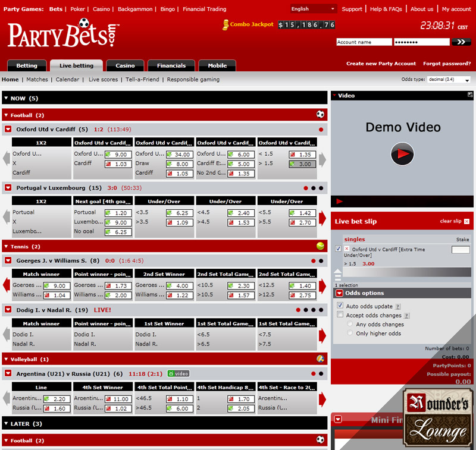Viewport: 476px width, 450px height.
Task: Open the Rounder's Lounge promo
Action: point(438,418)
